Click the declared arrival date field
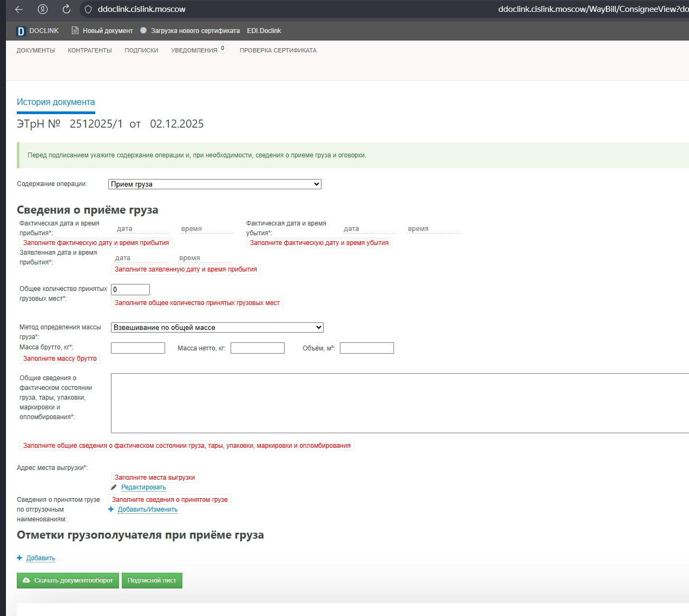The image size is (689, 616). pyautogui.click(x=140, y=258)
